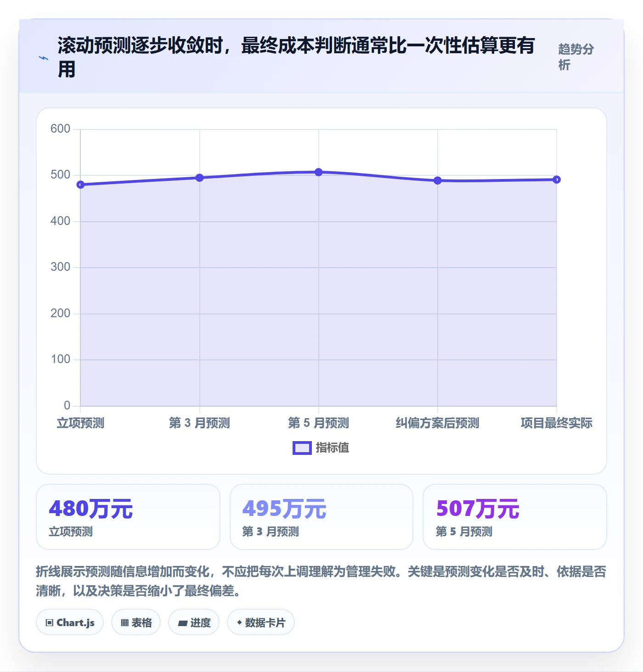The height and width of the screenshot is (672, 643).
Task: Click the square icon in the Chart.js chip
Action: click(50, 623)
